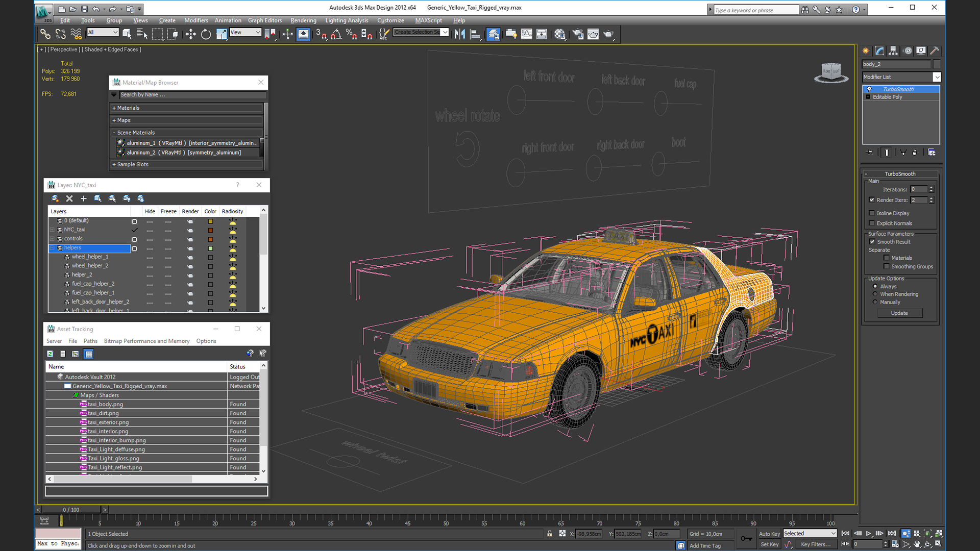This screenshot has height=551, width=980.
Task: Open the Material Editor icon in toolbar
Action: (560, 34)
